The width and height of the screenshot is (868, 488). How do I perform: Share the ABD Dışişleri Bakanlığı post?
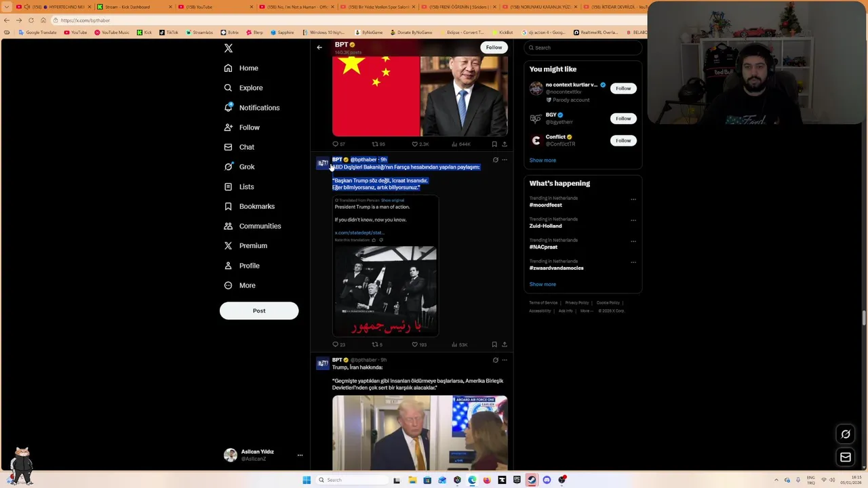click(x=505, y=345)
